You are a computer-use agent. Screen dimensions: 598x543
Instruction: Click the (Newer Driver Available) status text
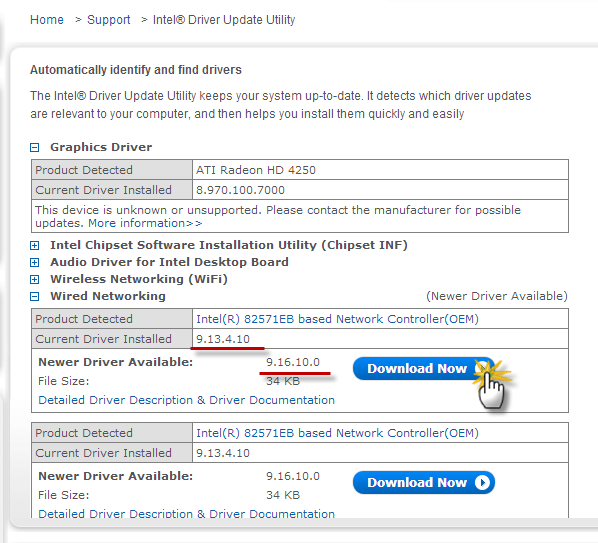497,296
